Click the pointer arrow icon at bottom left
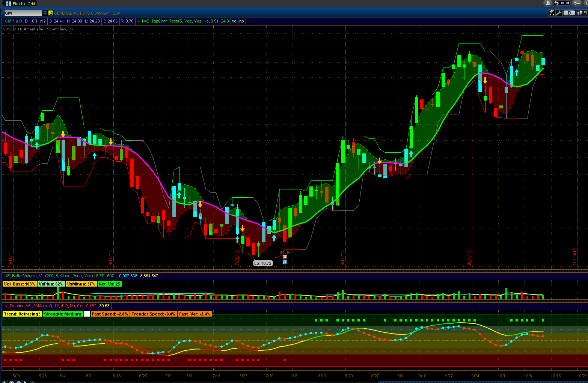The image size is (588, 383). (x=26, y=382)
